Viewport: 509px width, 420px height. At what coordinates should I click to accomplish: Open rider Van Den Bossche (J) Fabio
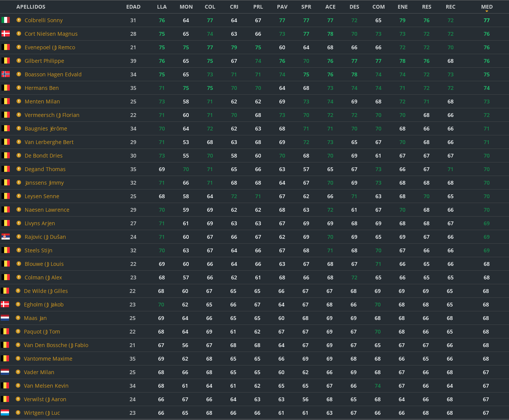coord(56,345)
